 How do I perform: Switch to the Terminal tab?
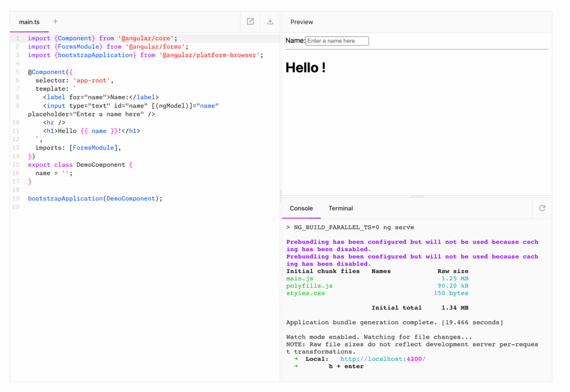340,209
